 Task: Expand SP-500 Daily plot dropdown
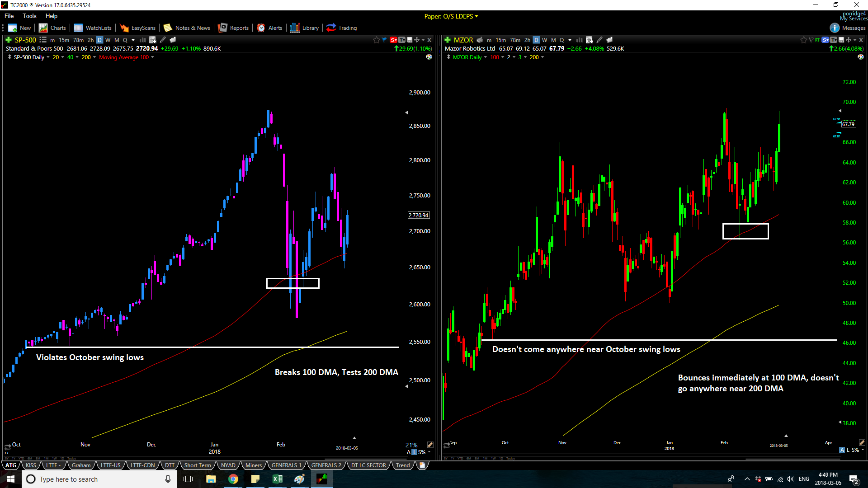48,57
